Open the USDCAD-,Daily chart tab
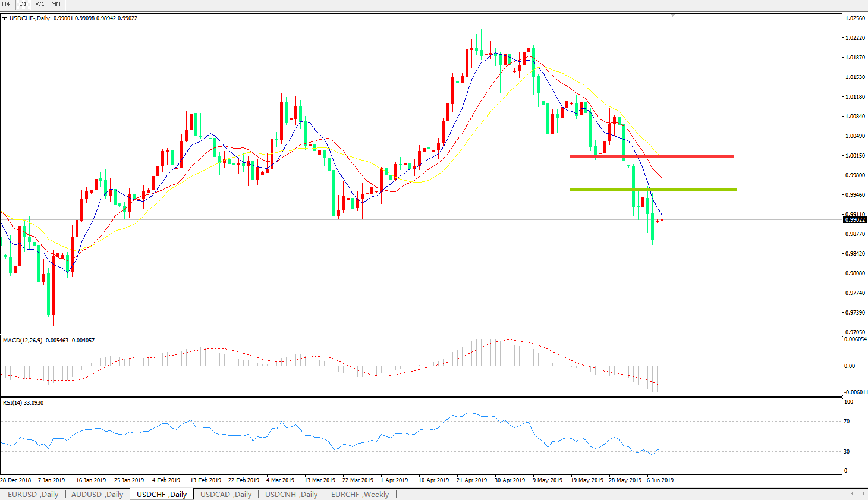 [x=226, y=494]
